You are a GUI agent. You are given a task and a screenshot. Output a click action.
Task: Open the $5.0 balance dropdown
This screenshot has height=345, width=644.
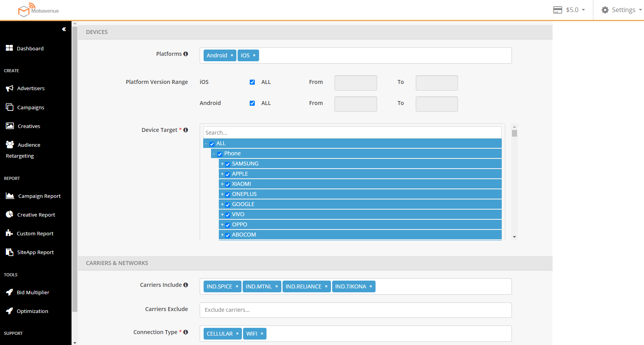point(569,10)
